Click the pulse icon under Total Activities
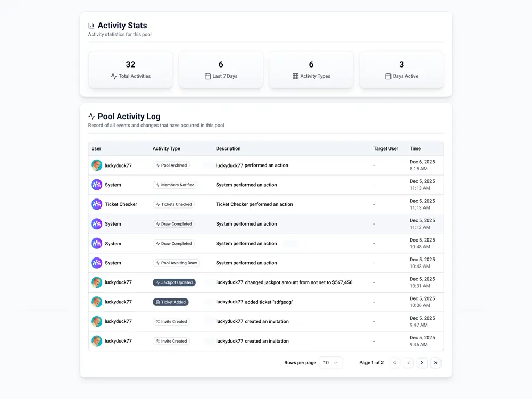Image resolution: width=532 pixels, height=399 pixels. click(x=113, y=76)
